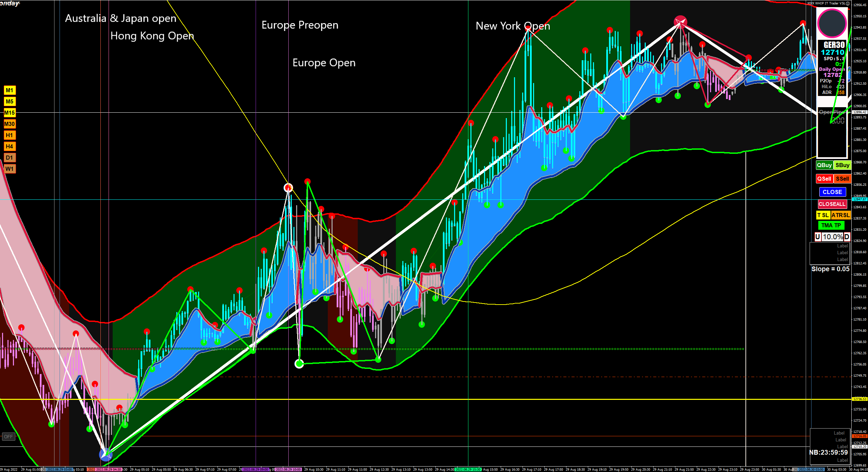Switch chart to H4 timeframe
This screenshot has width=868, height=472.
[x=10, y=146]
